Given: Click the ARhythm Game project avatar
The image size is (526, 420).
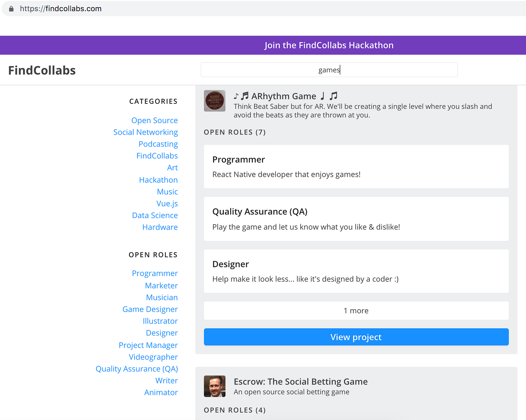Looking at the screenshot, I should click(215, 101).
